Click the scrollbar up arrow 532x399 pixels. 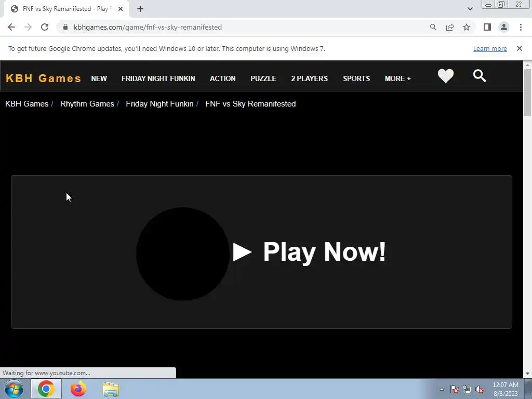(528, 64)
